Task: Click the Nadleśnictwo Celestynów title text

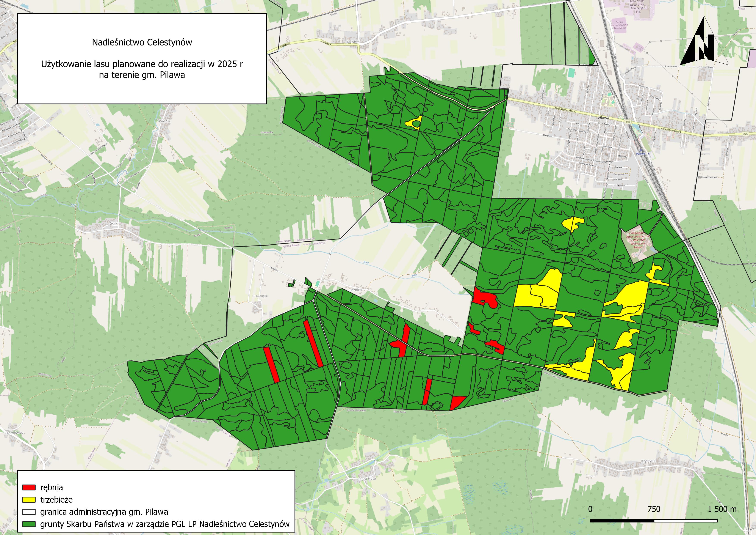Action: [142, 42]
